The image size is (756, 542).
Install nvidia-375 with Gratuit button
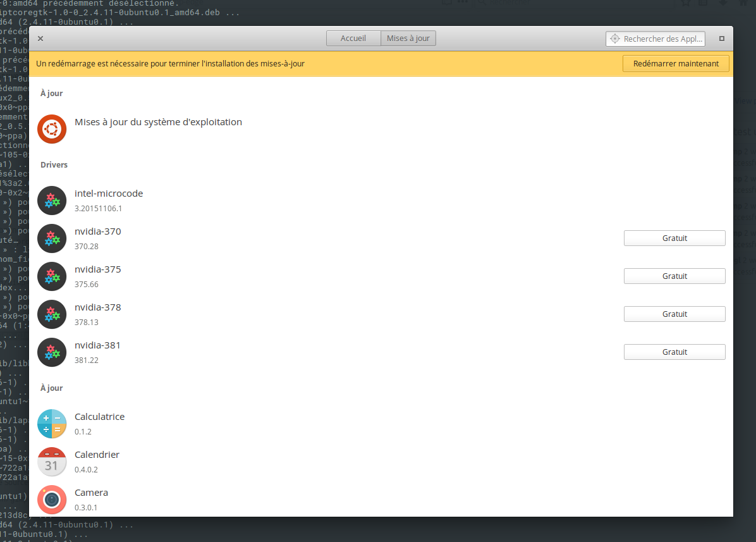pyautogui.click(x=674, y=276)
